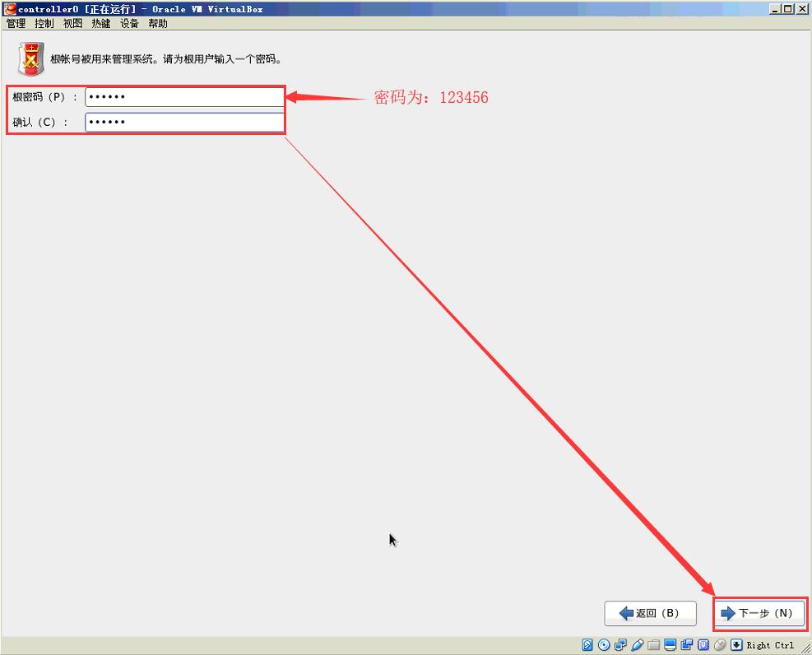Viewport: 812px width, 655px height.
Task: Open the 帮助 menu
Action: (158, 23)
